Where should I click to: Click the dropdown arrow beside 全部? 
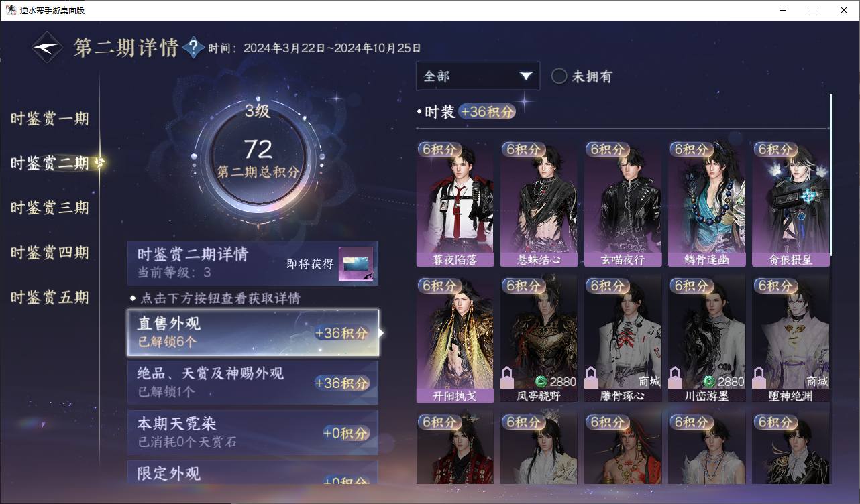click(525, 76)
